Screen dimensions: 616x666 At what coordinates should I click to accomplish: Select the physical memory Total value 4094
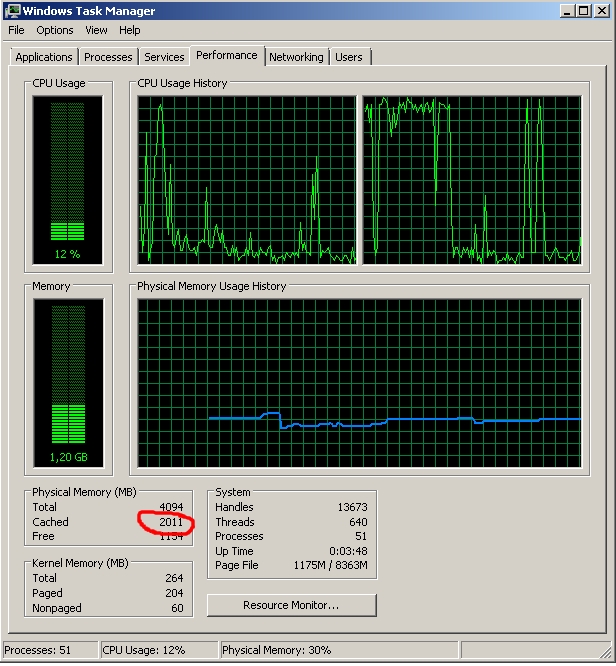coord(171,507)
